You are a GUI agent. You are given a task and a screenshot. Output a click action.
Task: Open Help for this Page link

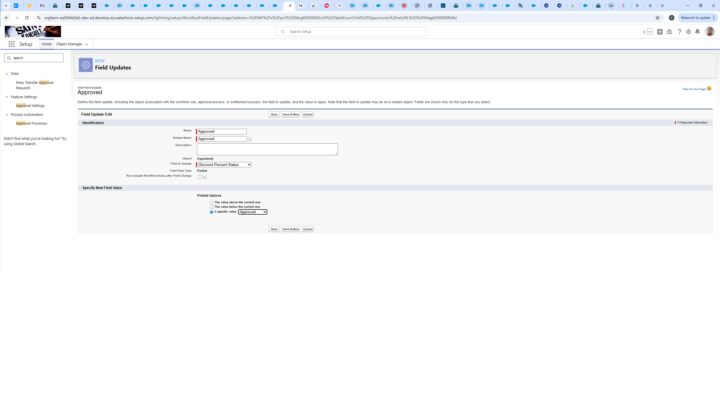pyautogui.click(x=694, y=89)
